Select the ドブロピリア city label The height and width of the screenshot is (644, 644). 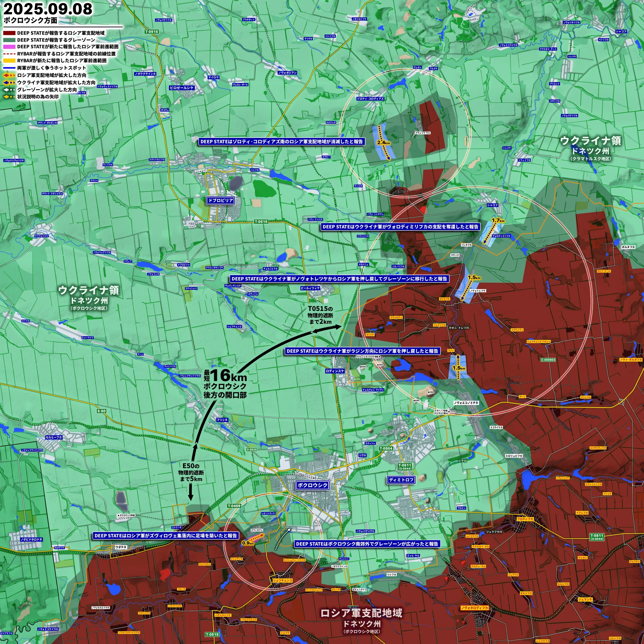click(220, 201)
